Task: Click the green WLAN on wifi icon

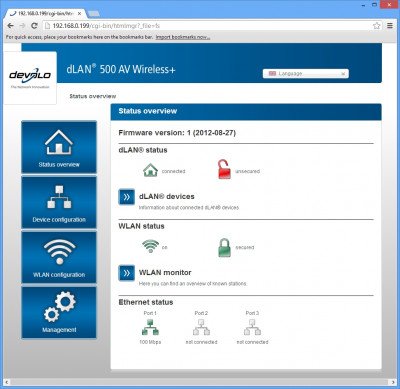Action: [150, 246]
